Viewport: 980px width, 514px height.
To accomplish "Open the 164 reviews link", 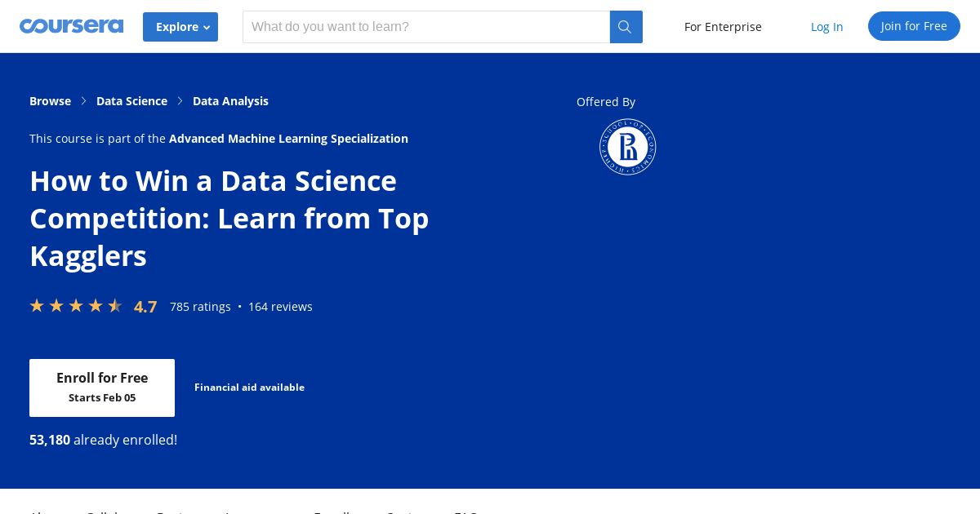I will [280, 307].
